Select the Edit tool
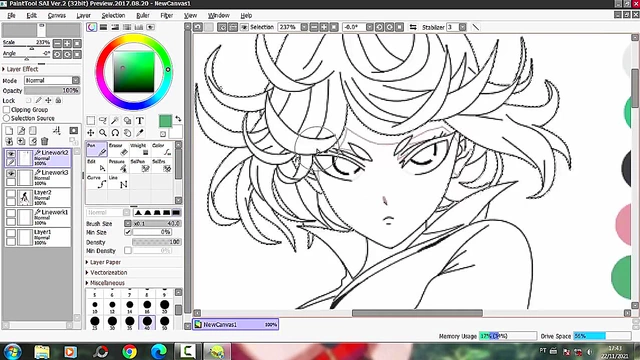Image resolution: width=640 pixels, height=360 pixels. coord(97,165)
